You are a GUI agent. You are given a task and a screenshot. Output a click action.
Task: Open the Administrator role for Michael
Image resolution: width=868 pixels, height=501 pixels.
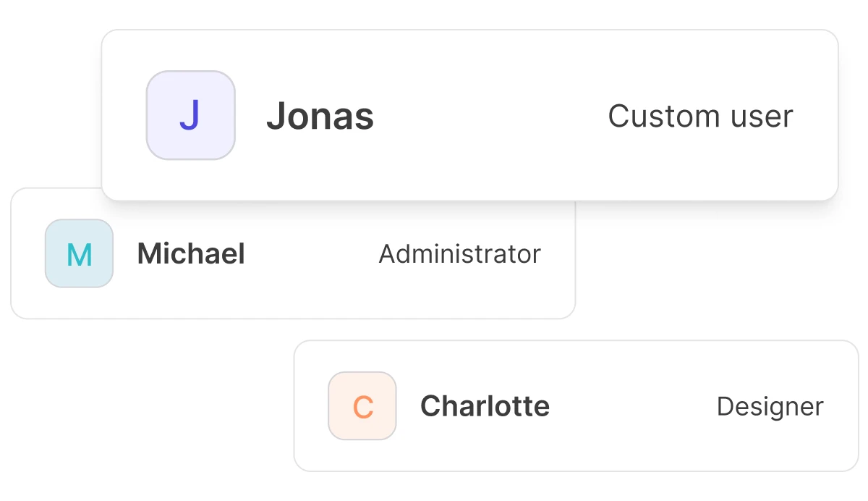click(460, 254)
